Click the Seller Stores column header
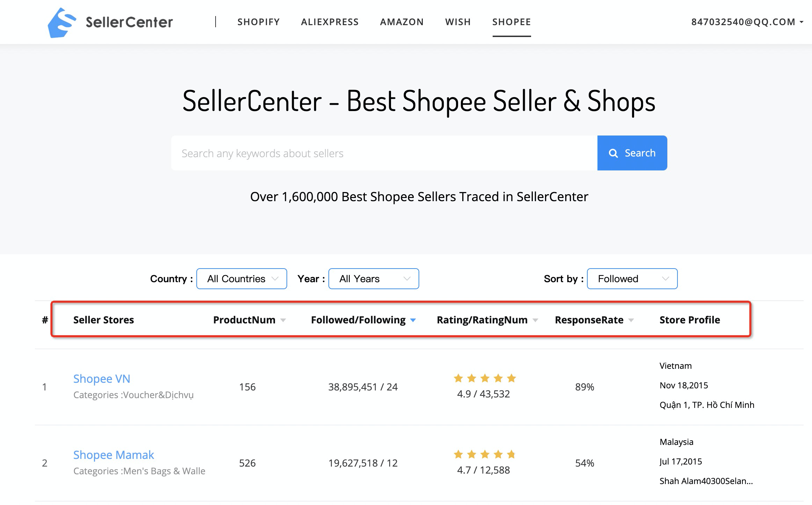Screen dimensions: 812x505 pyautogui.click(x=103, y=320)
